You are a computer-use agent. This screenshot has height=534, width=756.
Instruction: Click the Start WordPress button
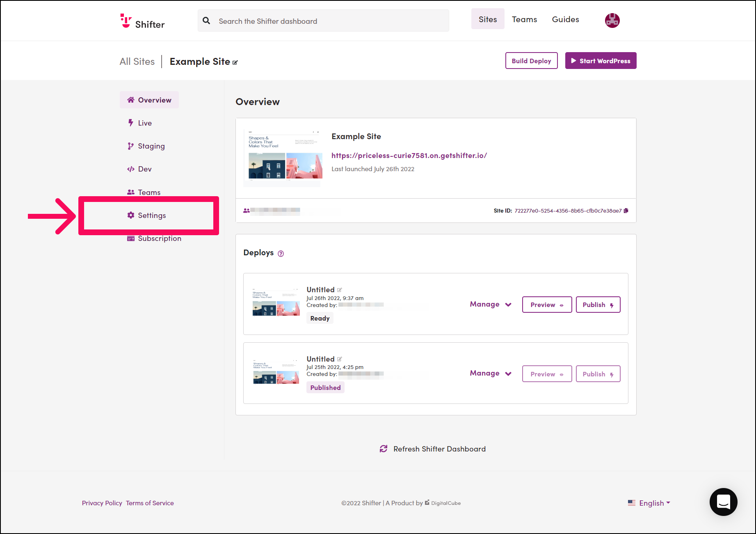(x=601, y=61)
